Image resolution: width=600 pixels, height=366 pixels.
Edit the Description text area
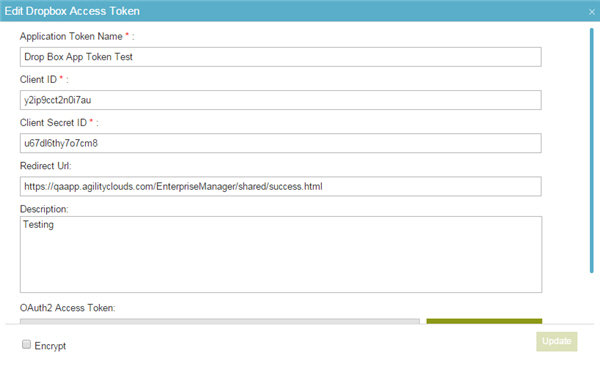point(281,255)
